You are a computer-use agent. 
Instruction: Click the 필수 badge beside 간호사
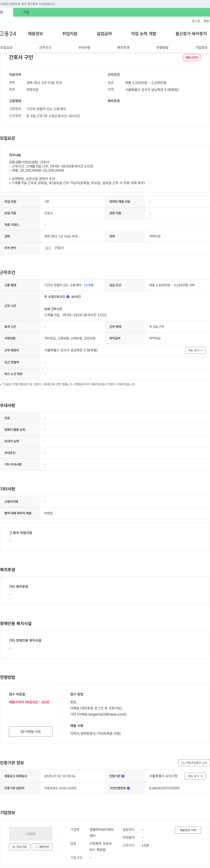click(48, 248)
